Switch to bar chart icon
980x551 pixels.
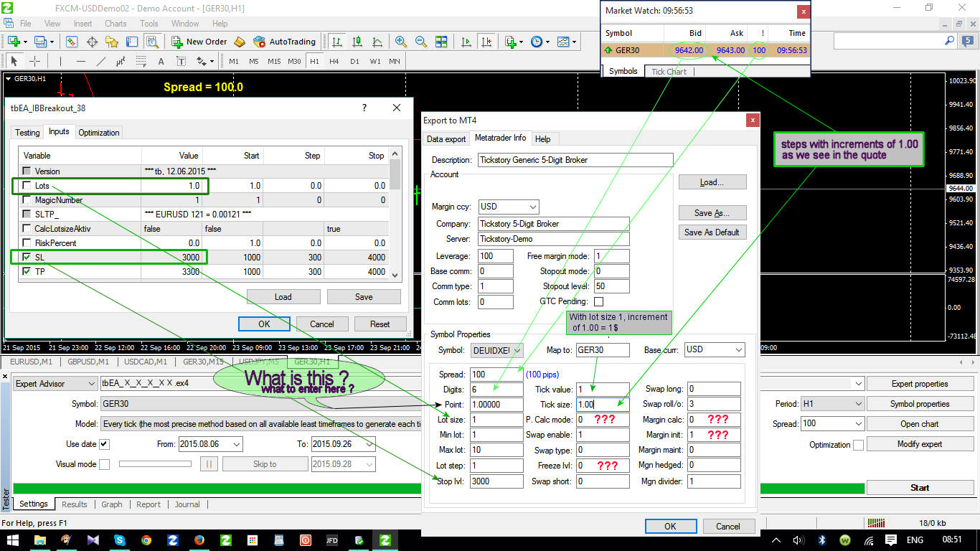[x=337, y=42]
